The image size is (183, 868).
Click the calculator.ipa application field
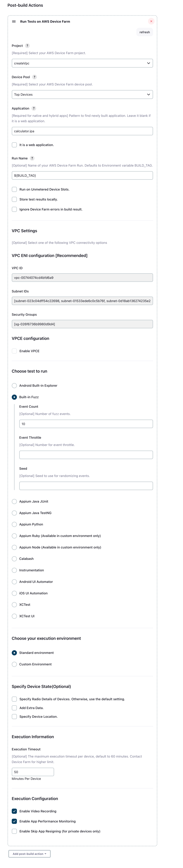point(82,131)
